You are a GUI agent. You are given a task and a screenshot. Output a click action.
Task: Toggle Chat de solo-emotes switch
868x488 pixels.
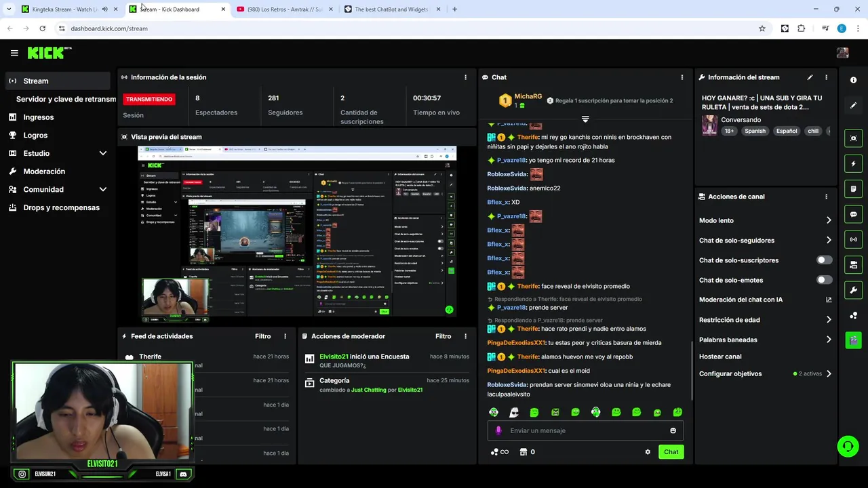point(825,280)
